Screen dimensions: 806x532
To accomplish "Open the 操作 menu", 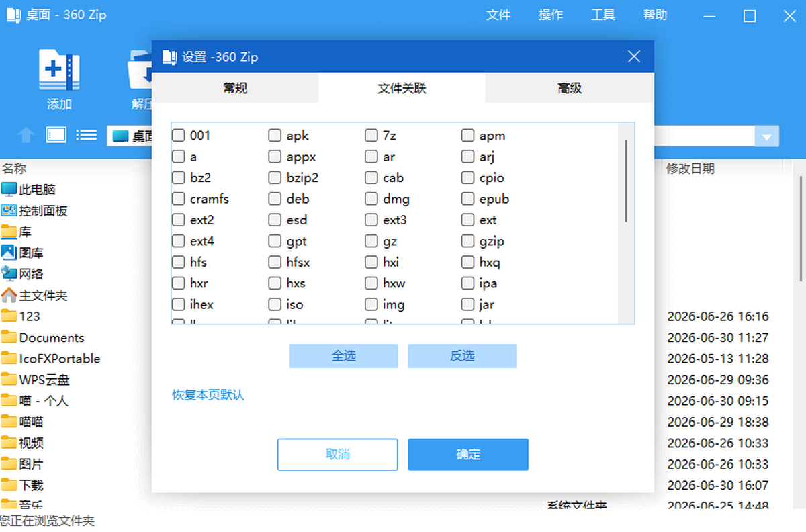I will [551, 15].
